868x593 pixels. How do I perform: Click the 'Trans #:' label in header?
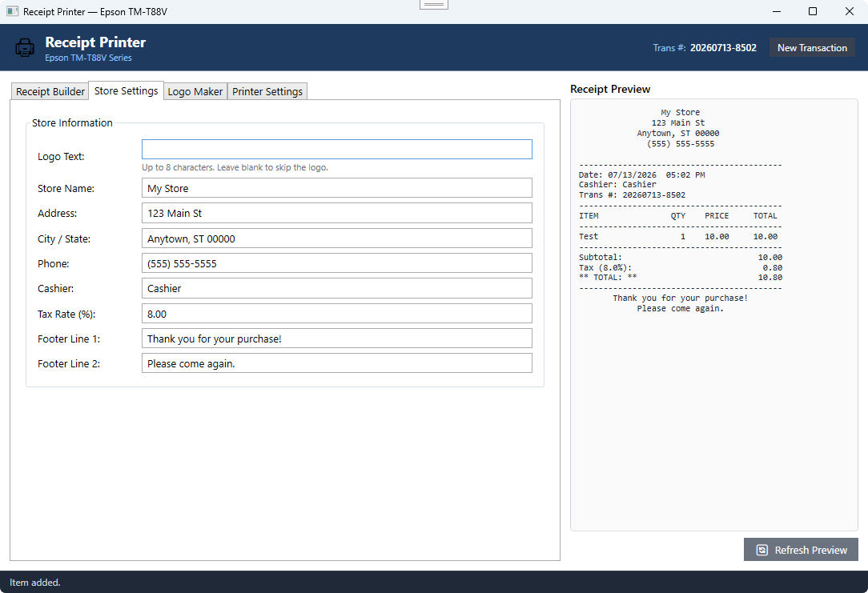pos(669,47)
